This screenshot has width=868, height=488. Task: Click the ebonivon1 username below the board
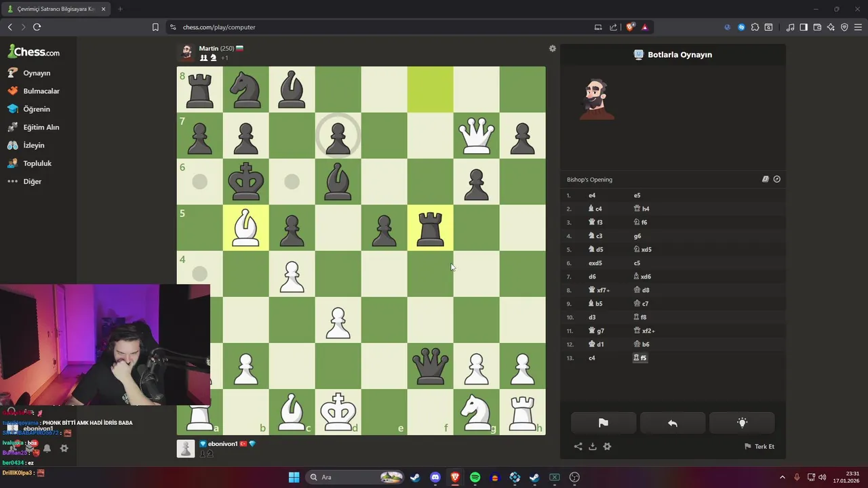222,444
